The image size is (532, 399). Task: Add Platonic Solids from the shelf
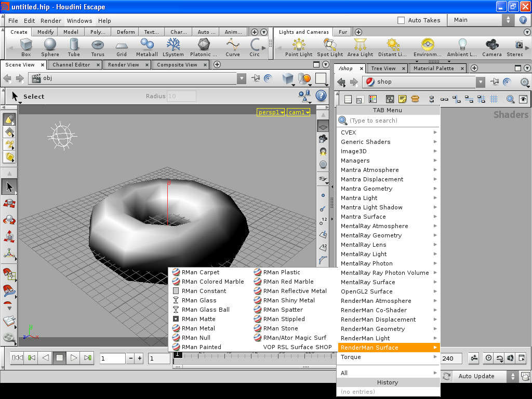[x=204, y=47]
